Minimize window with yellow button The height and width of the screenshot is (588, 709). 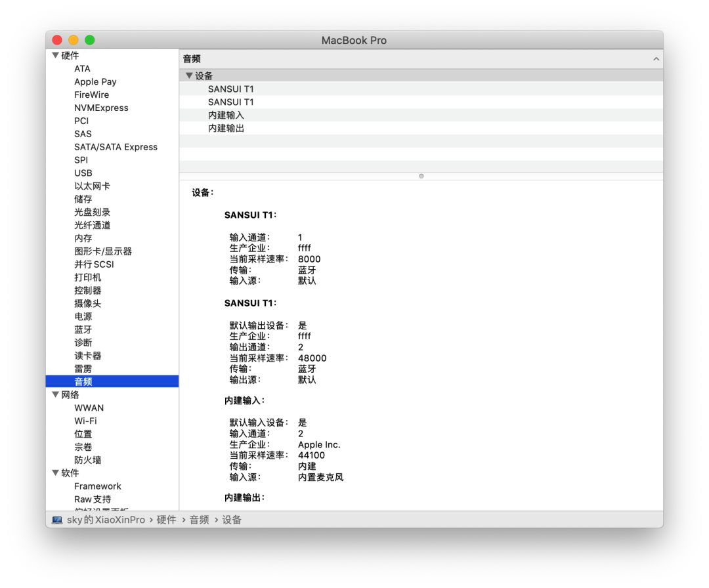[x=74, y=40]
